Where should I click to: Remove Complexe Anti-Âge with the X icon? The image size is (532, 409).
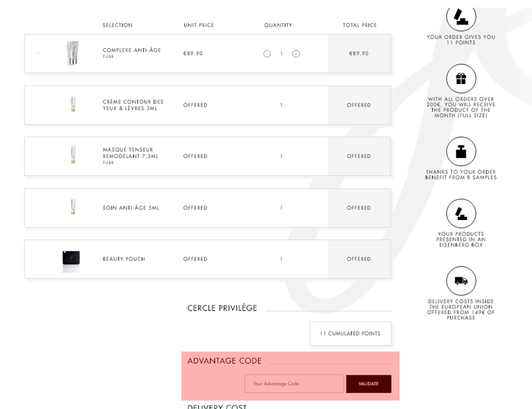tap(37, 53)
